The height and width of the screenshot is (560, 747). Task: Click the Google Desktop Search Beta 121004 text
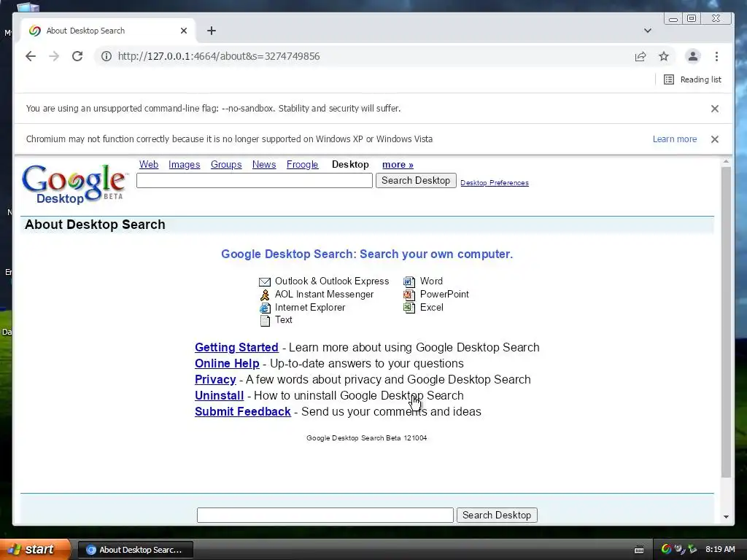(367, 438)
